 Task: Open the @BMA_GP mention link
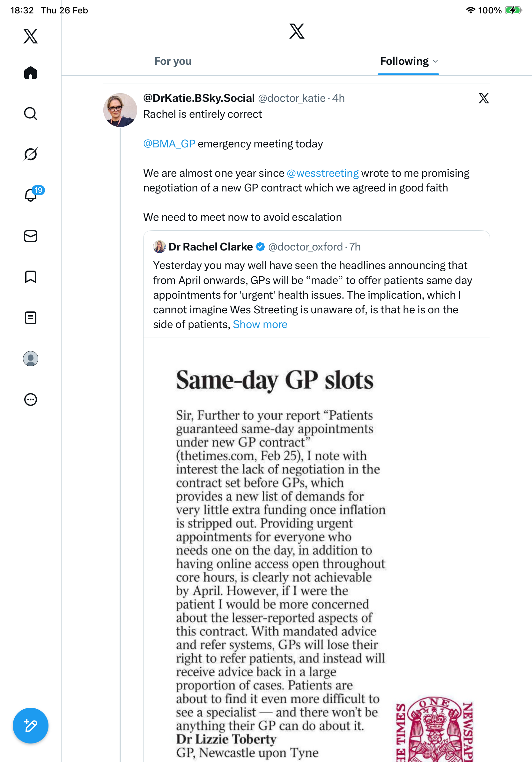[169, 144]
